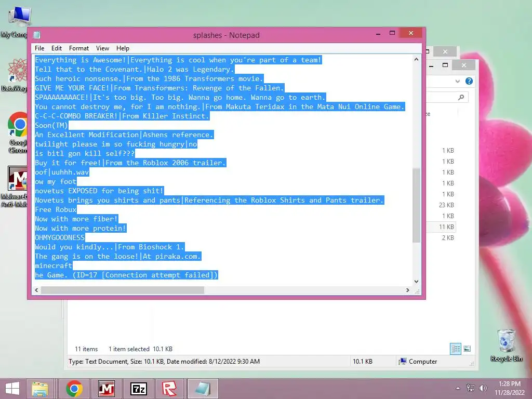Show hidden tray icons arrow
The height and width of the screenshot is (399, 532).
click(458, 388)
